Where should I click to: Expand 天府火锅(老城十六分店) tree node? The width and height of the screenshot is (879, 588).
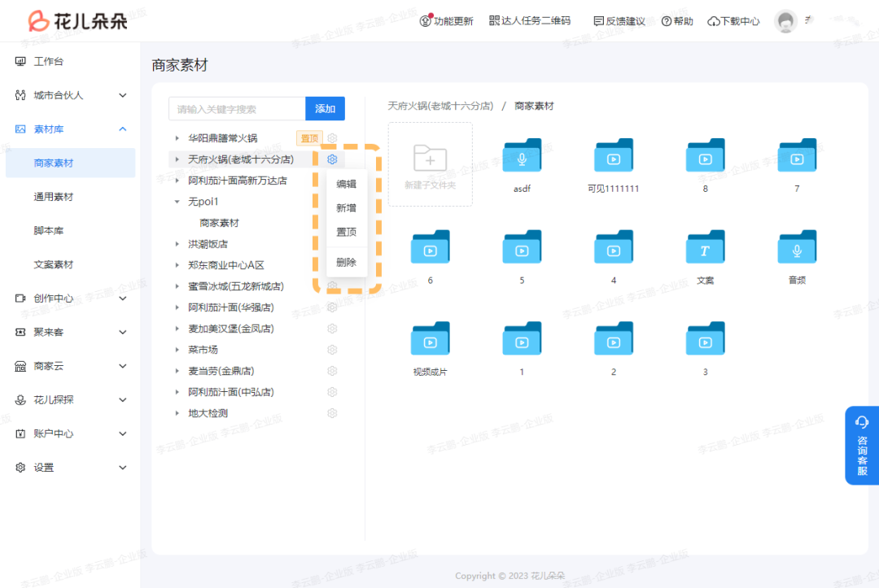177,159
